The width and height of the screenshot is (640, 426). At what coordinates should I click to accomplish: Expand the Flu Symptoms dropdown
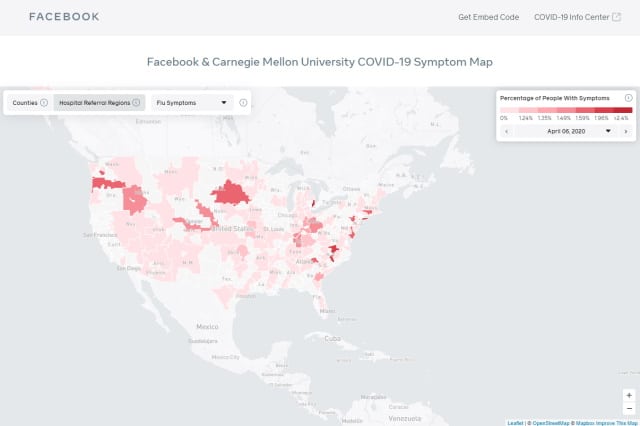(193, 102)
